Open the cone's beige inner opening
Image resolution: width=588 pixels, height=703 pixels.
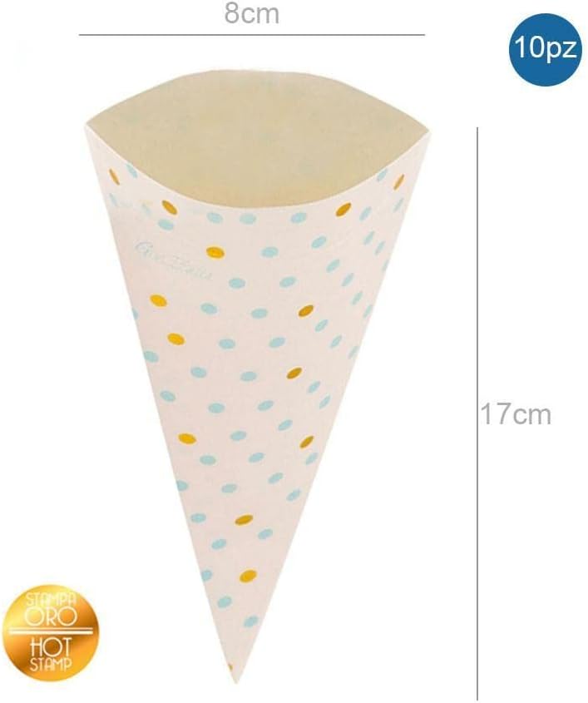pyautogui.click(x=258, y=143)
